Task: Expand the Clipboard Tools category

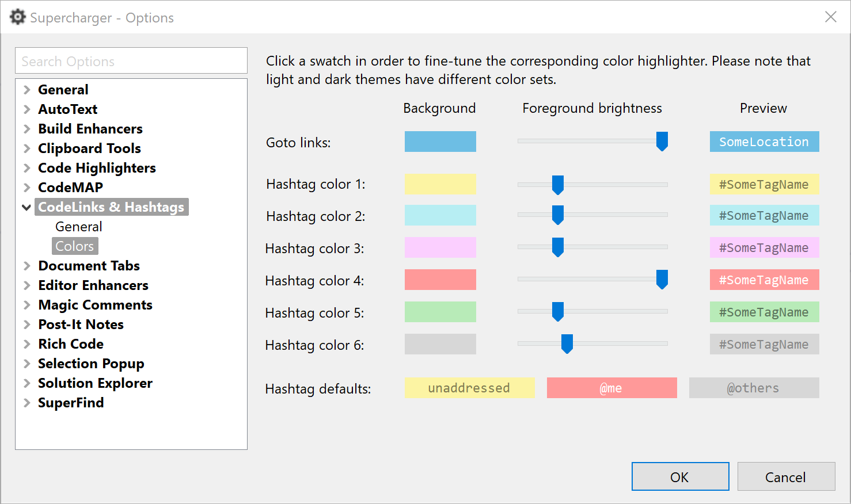Action: 26,148
